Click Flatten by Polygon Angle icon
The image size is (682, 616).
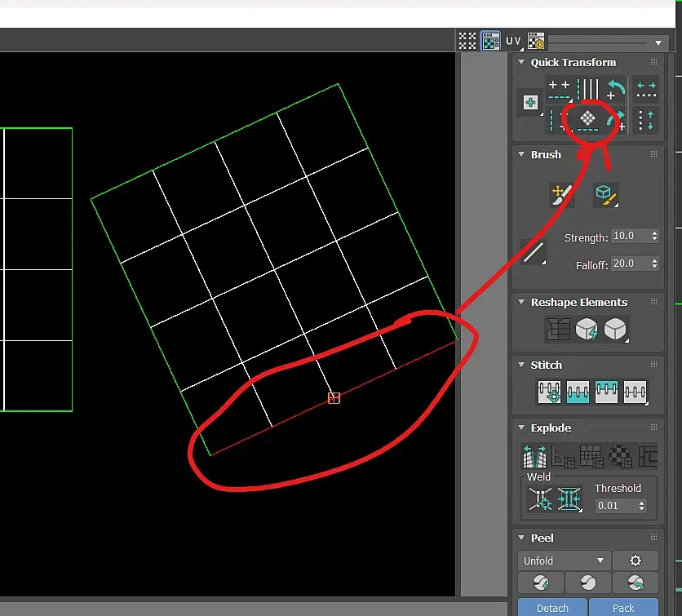563,456
